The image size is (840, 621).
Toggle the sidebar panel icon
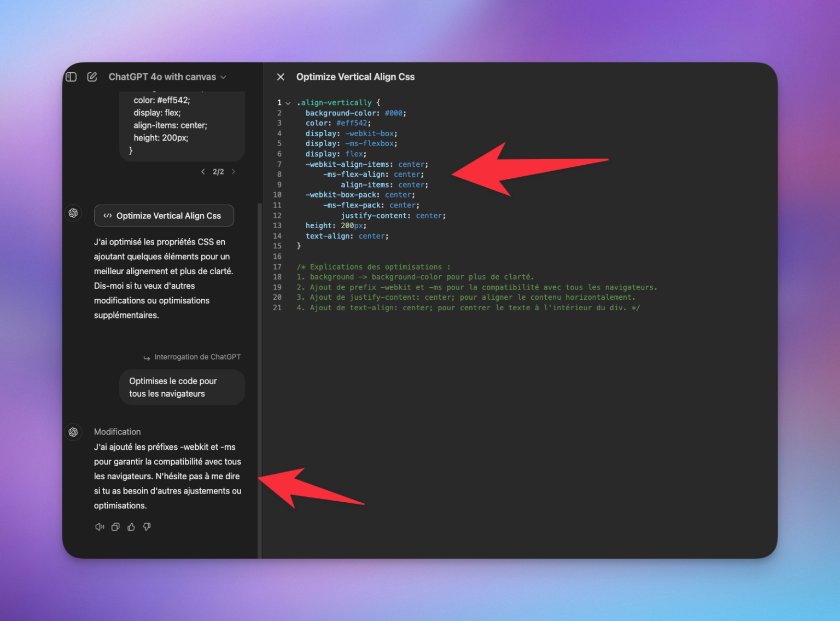pos(71,77)
